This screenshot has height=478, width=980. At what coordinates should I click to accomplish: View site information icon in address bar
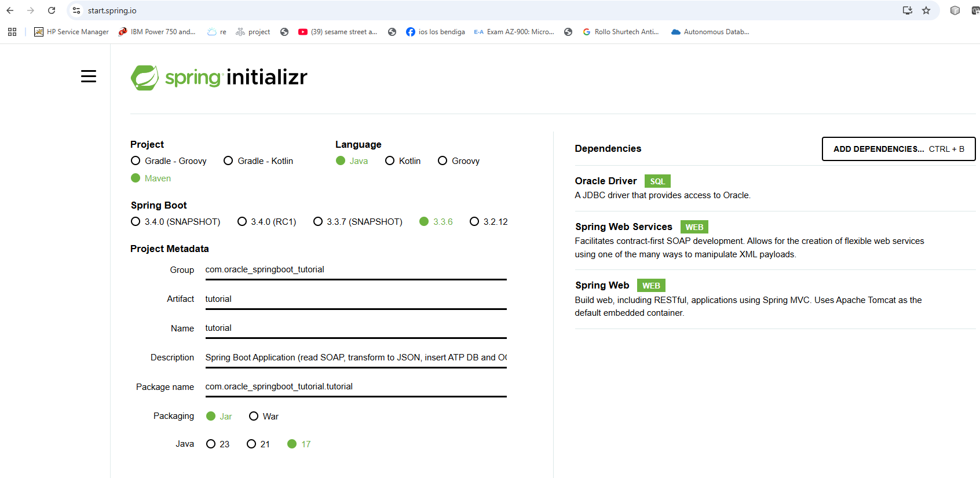click(76, 10)
